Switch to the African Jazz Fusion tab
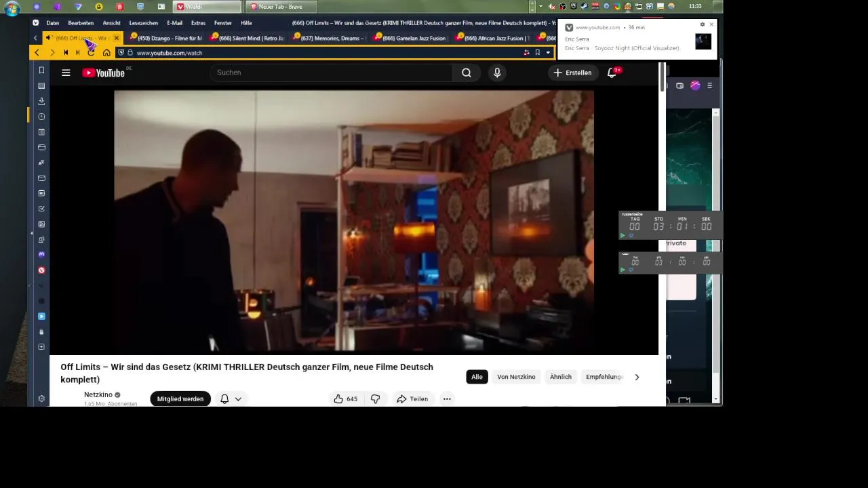 (x=492, y=38)
